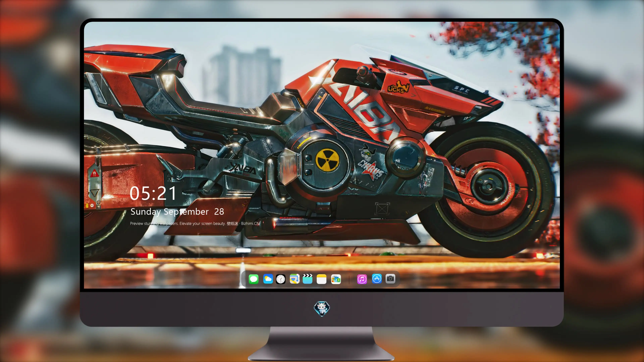Click the dragon mascot logo on monitor chin
The width and height of the screenshot is (644, 362).
click(322, 309)
